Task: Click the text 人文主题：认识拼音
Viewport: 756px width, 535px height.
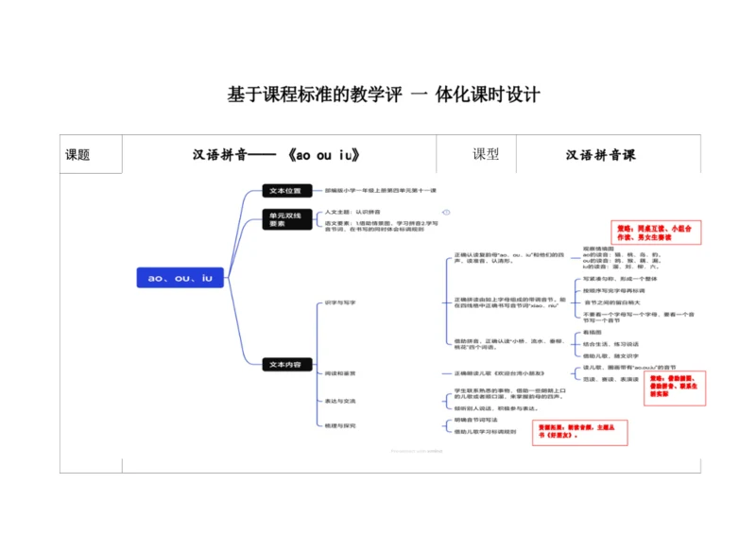Action: point(352,212)
